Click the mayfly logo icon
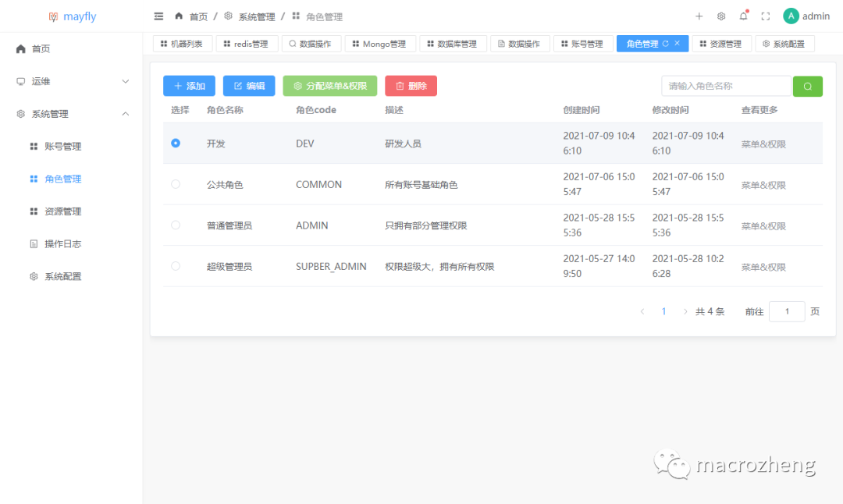 coord(52,16)
